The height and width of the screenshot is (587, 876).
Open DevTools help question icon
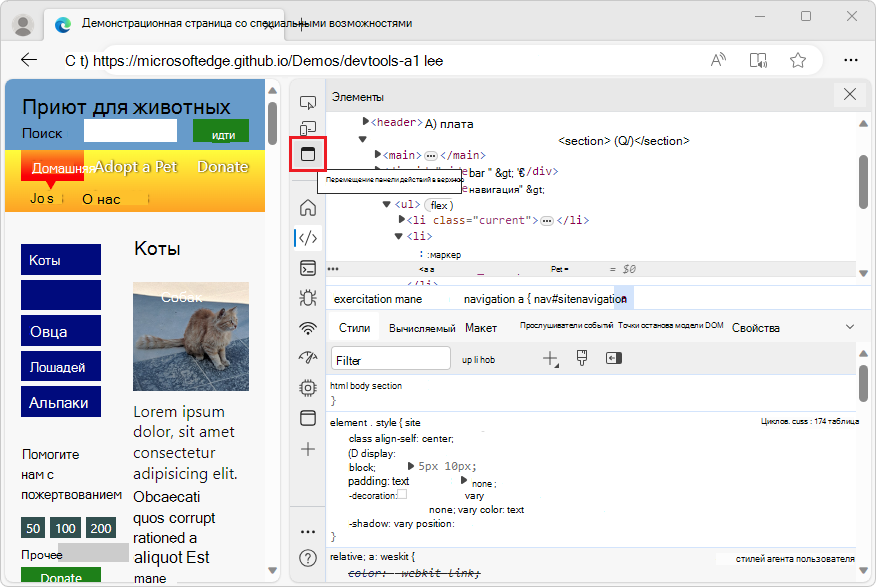[x=308, y=558]
